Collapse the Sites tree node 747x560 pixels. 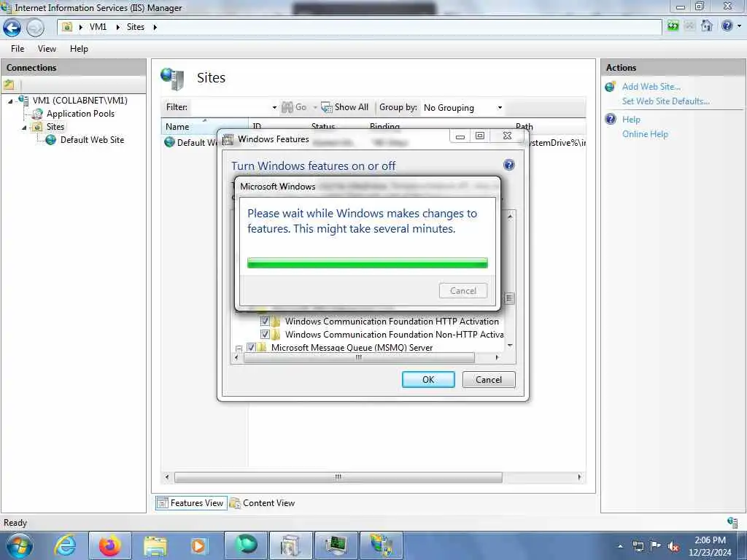24,127
